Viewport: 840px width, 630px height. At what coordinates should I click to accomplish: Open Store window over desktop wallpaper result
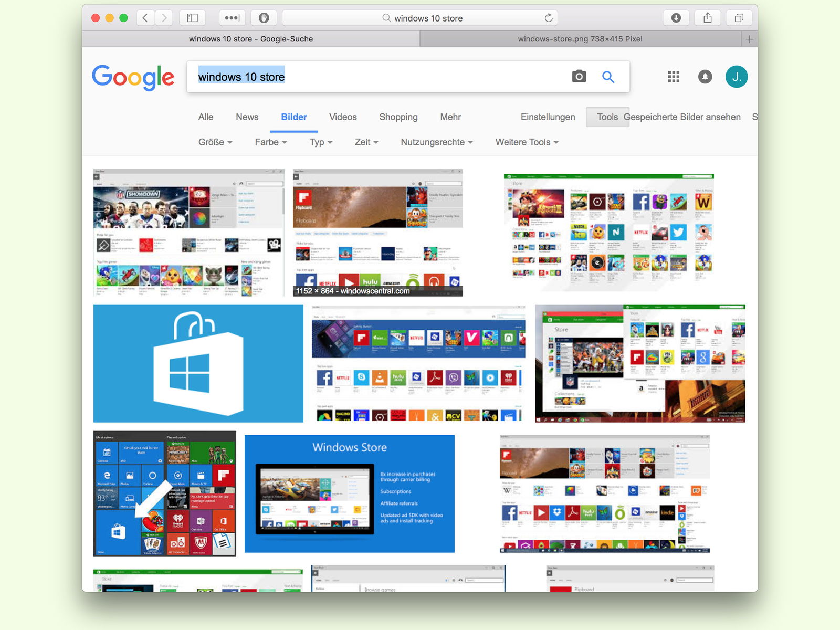(640, 363)
